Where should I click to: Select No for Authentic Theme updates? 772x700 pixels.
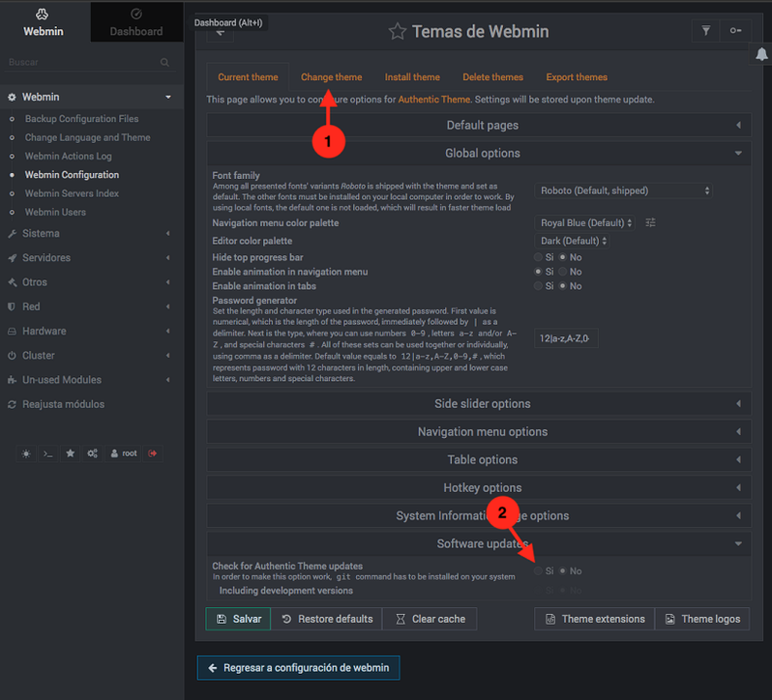coord(563,570)
